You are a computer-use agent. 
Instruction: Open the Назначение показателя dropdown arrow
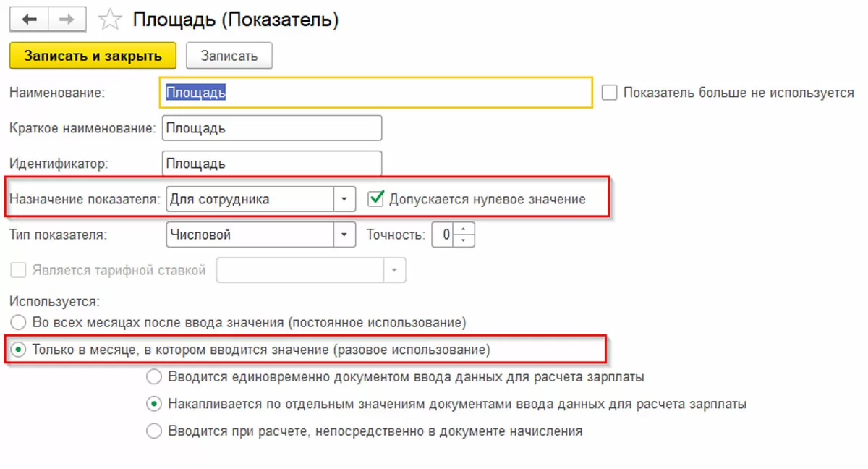point(344,199)
